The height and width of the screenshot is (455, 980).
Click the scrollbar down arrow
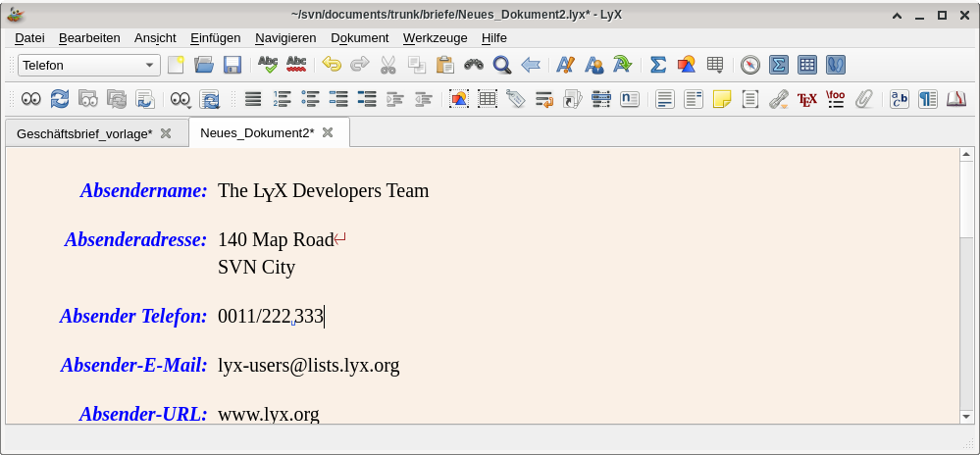[x=966, y=416]
